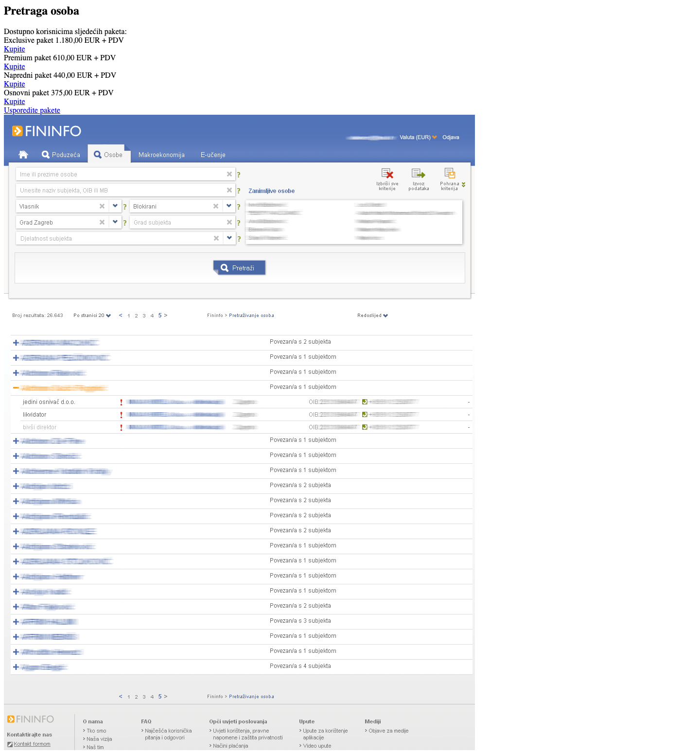The height and width of the screenshot is (754, 700).
Task: Click red exclamation mark in likvidator row
Action: [121, 415]
